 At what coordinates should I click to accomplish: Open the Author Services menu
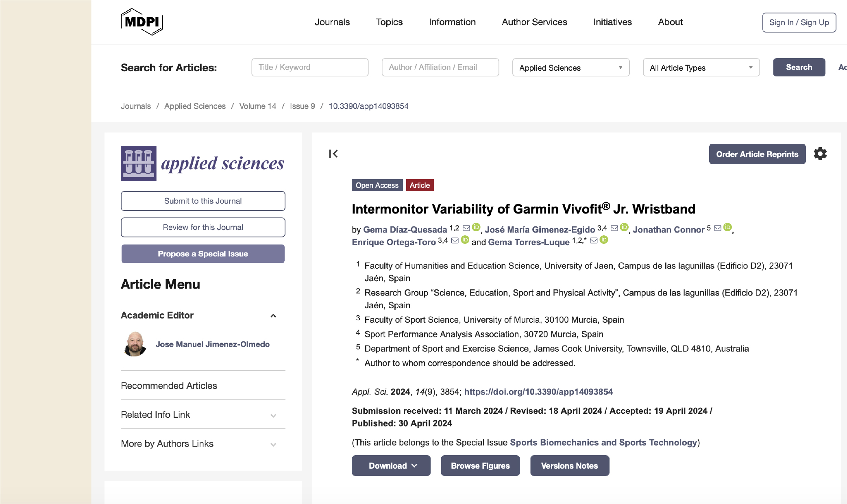[x=534, y=22]
